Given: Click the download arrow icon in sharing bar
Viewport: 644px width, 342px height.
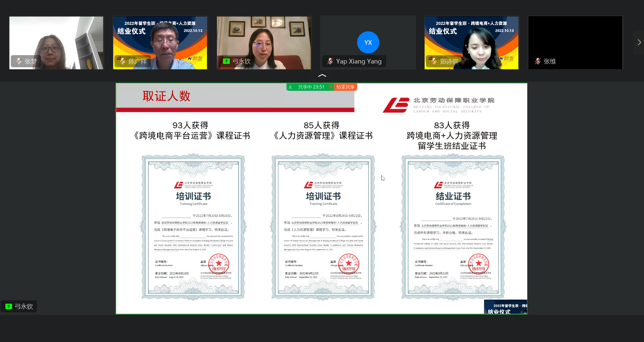Looking at the screenshot, I should tap(291, 87).
